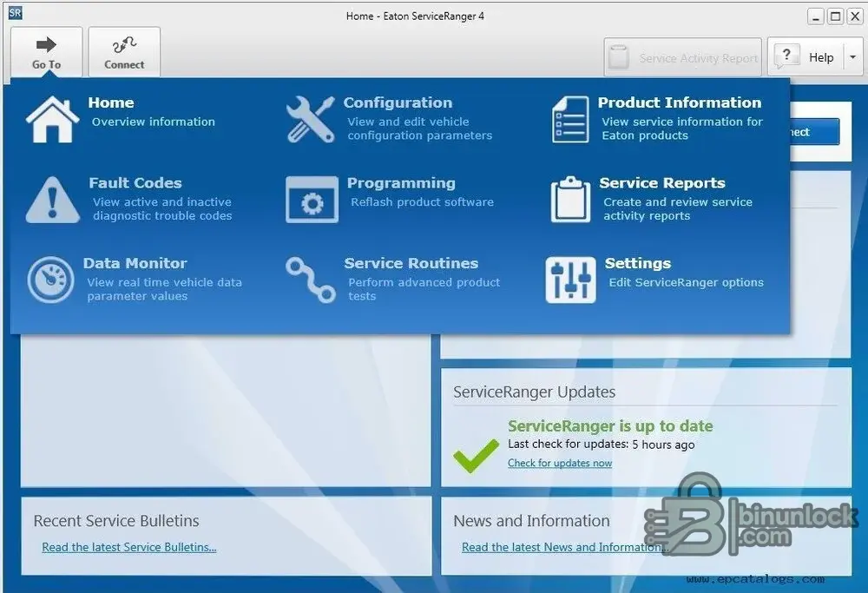Click the News and Information heading
The width and height of the screenshot is (868, 593).
pos(531,520)
